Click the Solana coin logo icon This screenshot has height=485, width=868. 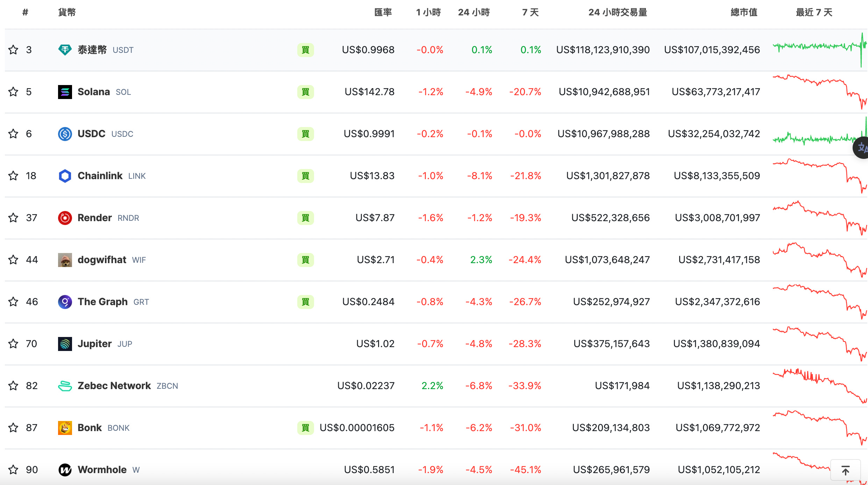coord(65,92)
